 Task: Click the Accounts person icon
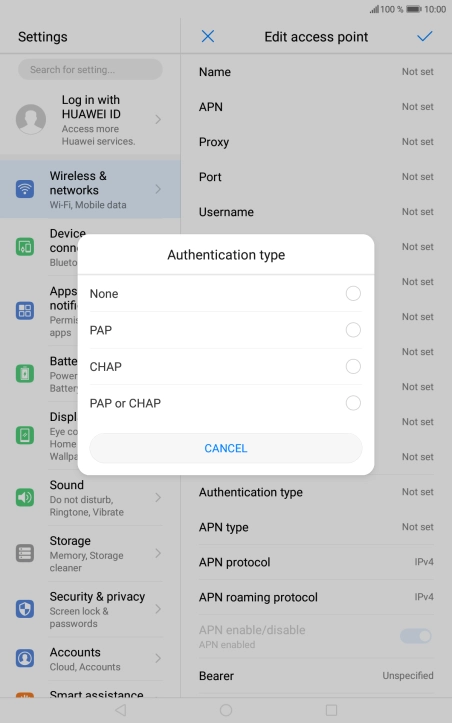(25, 658)
